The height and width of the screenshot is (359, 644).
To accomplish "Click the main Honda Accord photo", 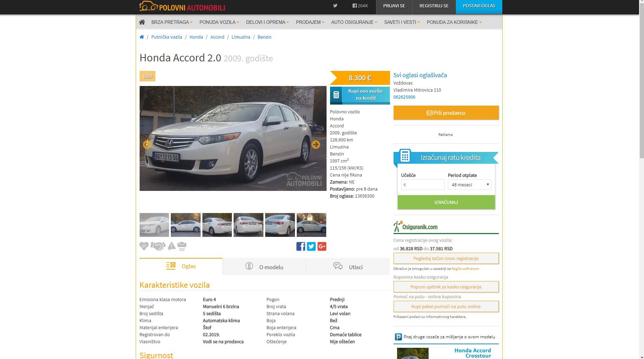I will (233, 138).
